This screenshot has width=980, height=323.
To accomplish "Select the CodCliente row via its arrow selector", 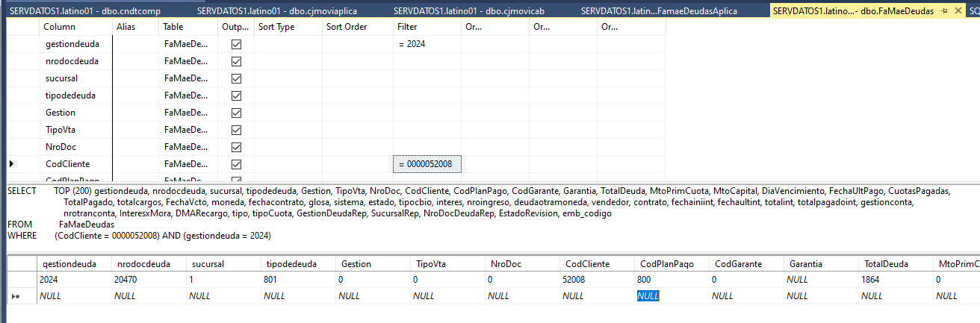I will (x=11, y=163).
